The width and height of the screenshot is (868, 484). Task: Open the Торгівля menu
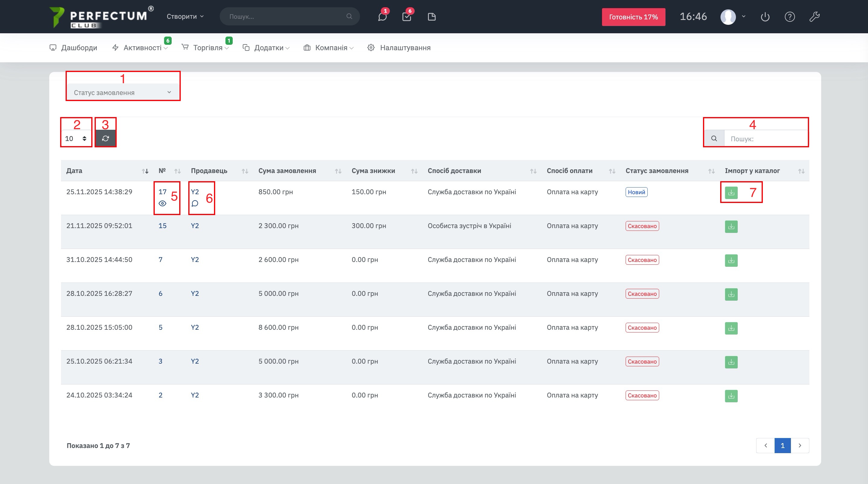(x=208, y=47)
